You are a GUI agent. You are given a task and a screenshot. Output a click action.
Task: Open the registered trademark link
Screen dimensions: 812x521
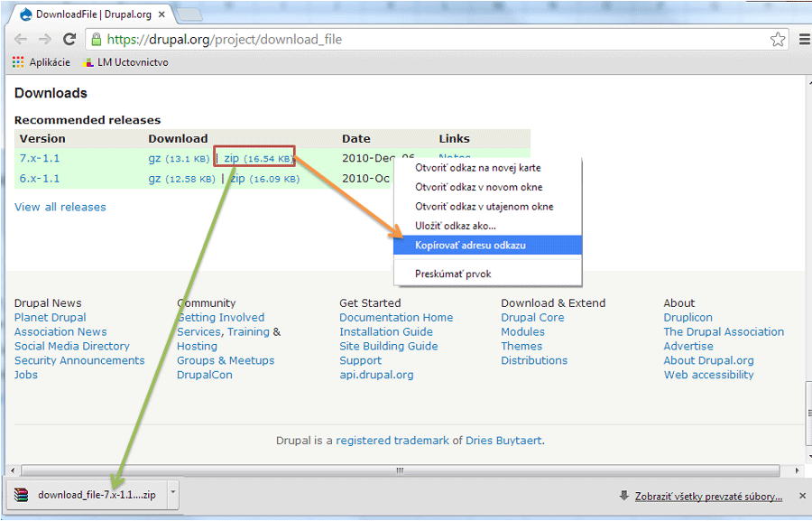pyautogui.click(x=392, y=441)
